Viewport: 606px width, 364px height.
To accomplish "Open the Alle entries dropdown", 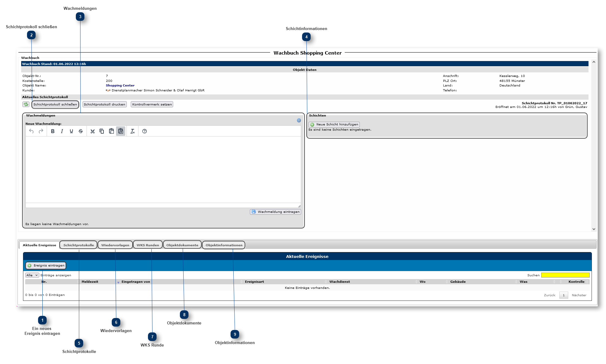I will click(x=32, y=275).
